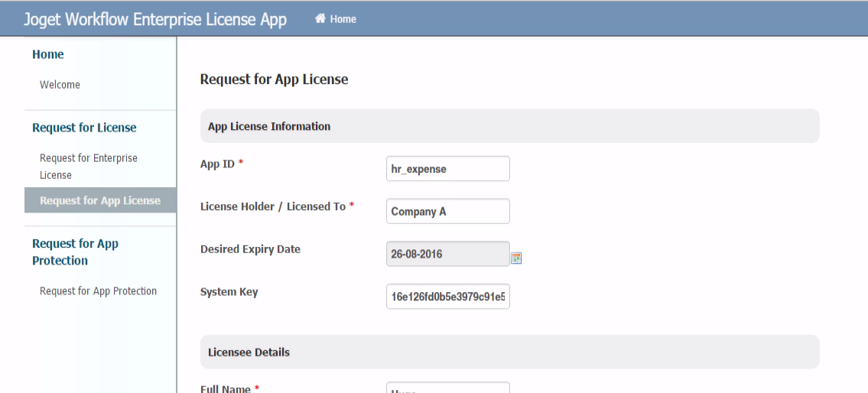Select the Home heading in the sidebar
This screenshot has width=868, height=393.
48,54
